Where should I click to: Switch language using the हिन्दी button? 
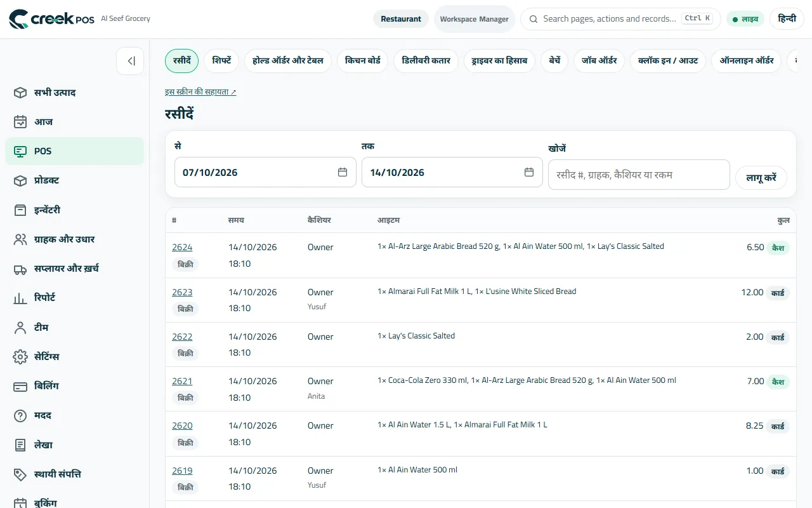(x=787, y=19)
